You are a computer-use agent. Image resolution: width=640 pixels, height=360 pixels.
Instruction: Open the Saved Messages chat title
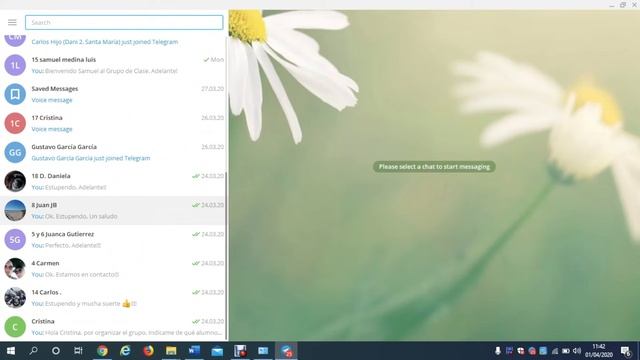(x=55, y=89)
